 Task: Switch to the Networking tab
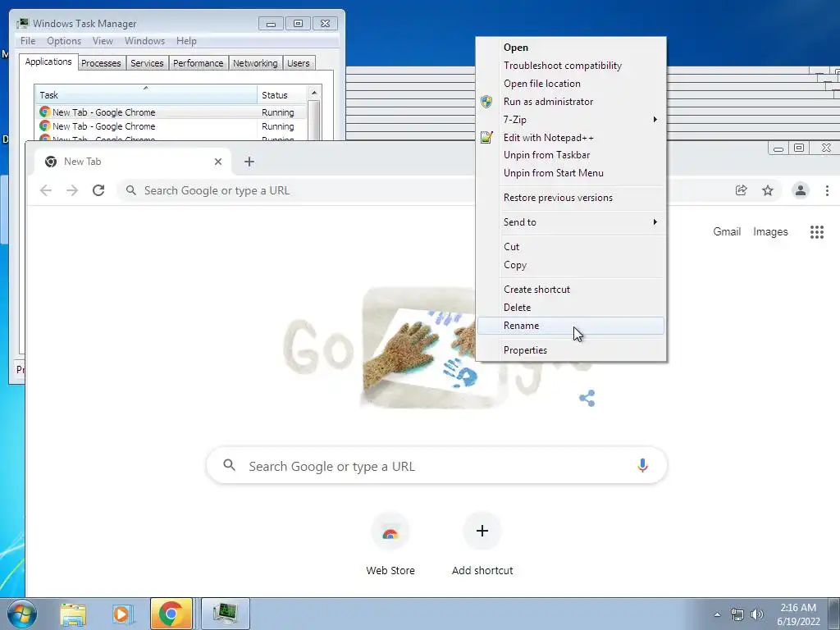point(256,63)
